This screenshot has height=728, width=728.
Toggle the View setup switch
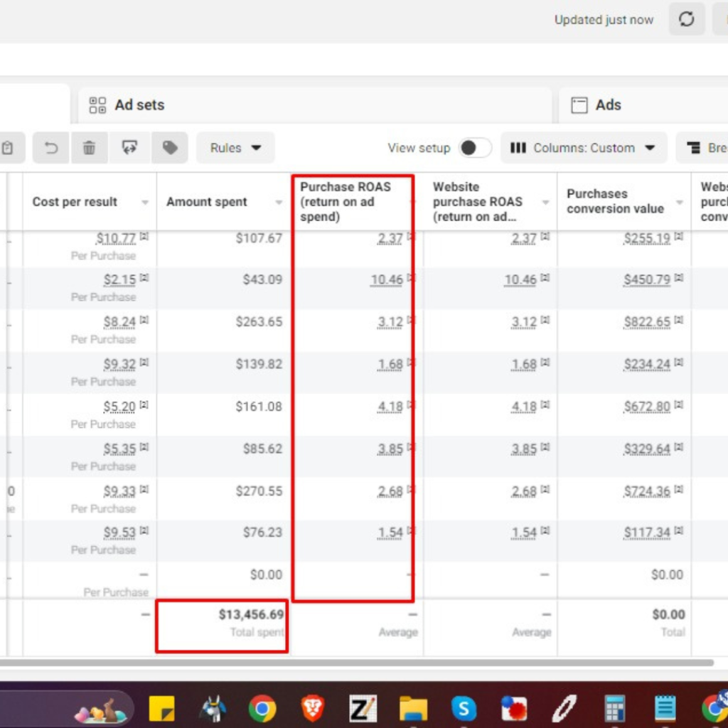point(474,148)
